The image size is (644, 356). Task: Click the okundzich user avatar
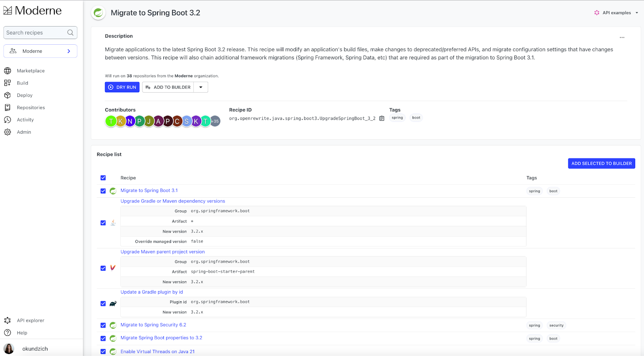(9, 349)
